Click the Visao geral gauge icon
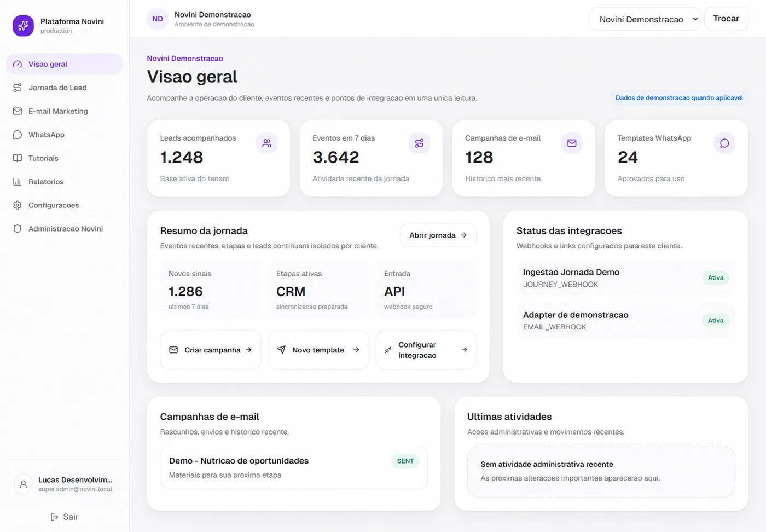The width and height of the screenshot is (766, 532). pos(18,64)
